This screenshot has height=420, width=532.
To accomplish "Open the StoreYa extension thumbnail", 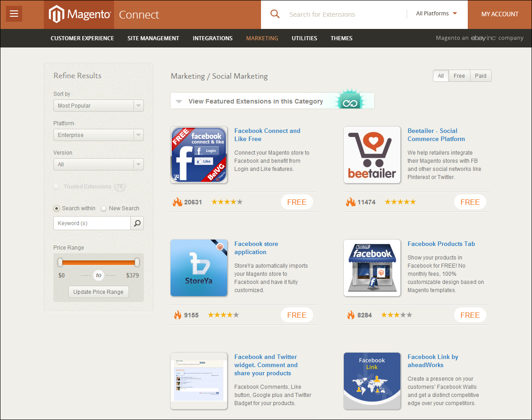I will tap(199, 268).
